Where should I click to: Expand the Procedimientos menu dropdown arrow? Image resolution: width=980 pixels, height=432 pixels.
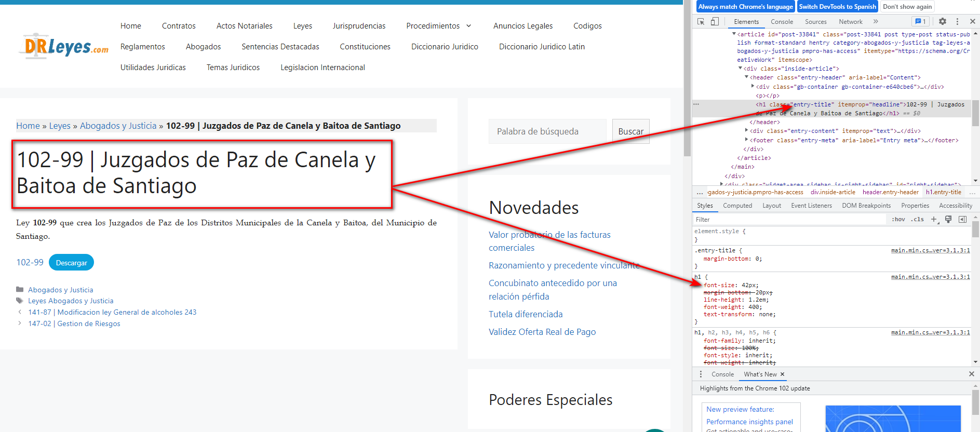click(468, 26)
